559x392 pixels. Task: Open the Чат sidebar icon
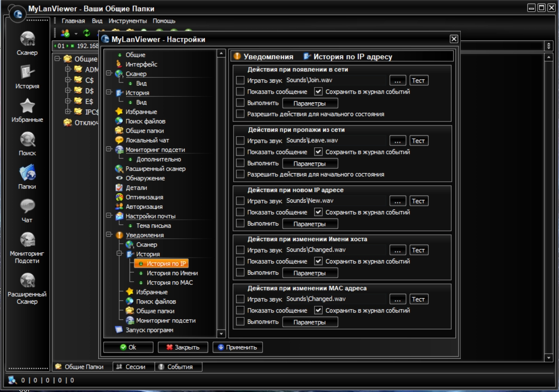tap(27, 210)
